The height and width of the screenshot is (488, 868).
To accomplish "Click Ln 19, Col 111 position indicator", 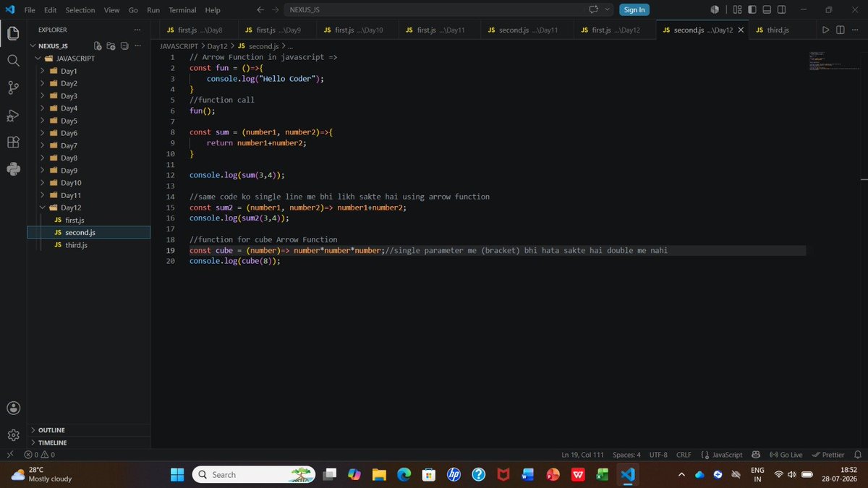I will click(x=582, y=455).
